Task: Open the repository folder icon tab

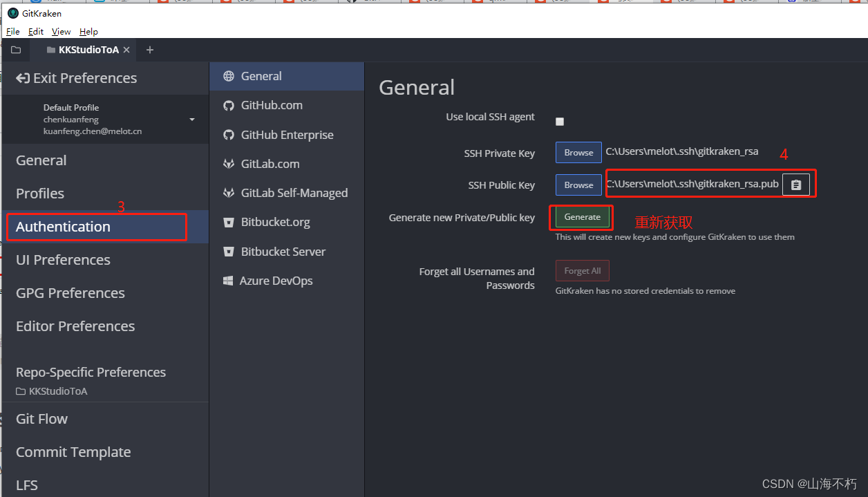Action: (x=16, y=50)
